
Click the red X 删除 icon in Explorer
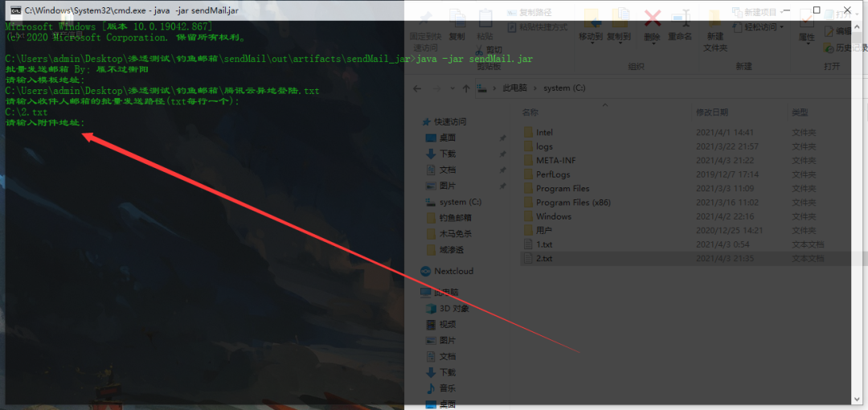653,18
